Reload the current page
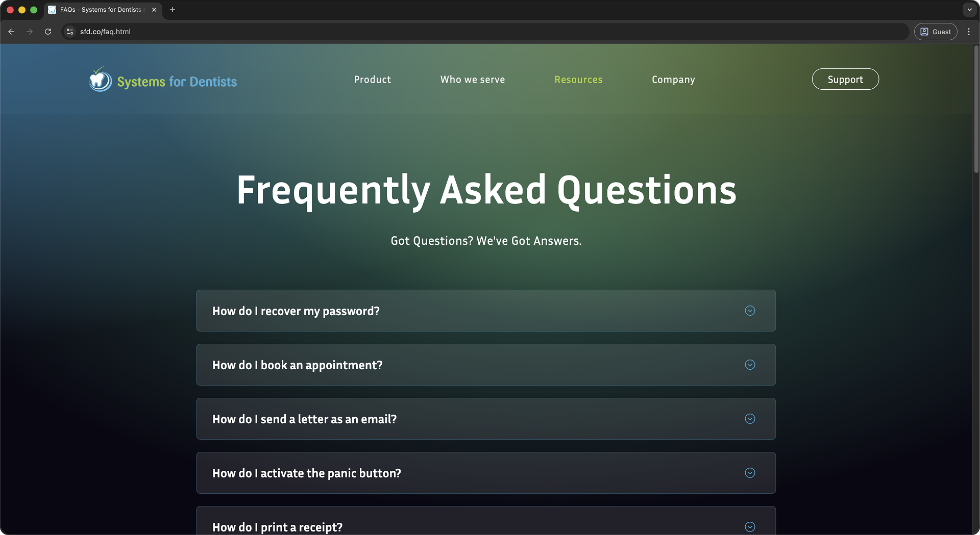Viewport: 980px width, 535px height. (48, 32)
